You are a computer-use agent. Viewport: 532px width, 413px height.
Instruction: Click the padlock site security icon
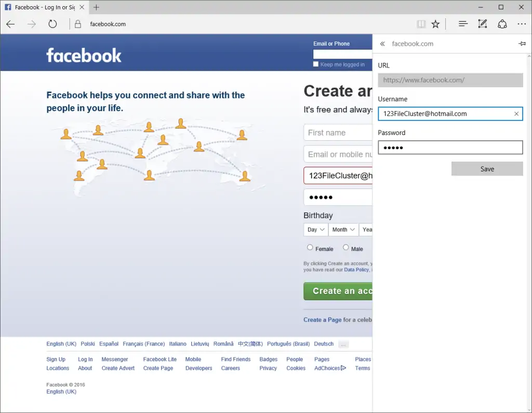click(x=78, y=24)
